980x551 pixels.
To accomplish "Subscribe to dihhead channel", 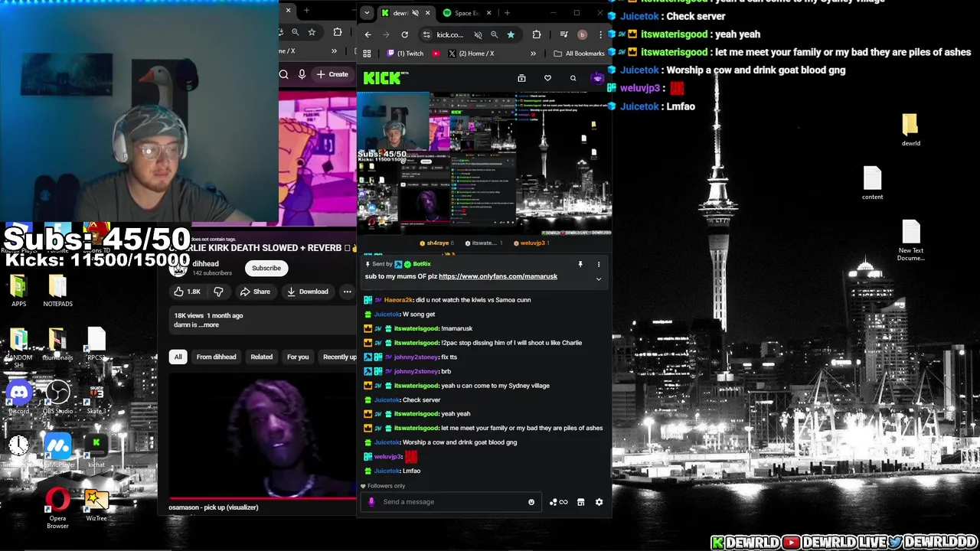I will [x=266, y=268].
